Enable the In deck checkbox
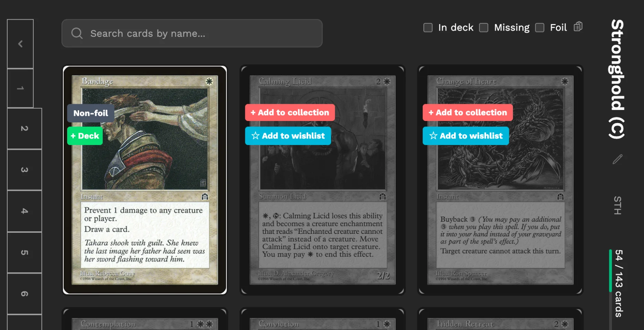Image resolution: width=644 pixels, height=330 pixels. coord(428,27)
